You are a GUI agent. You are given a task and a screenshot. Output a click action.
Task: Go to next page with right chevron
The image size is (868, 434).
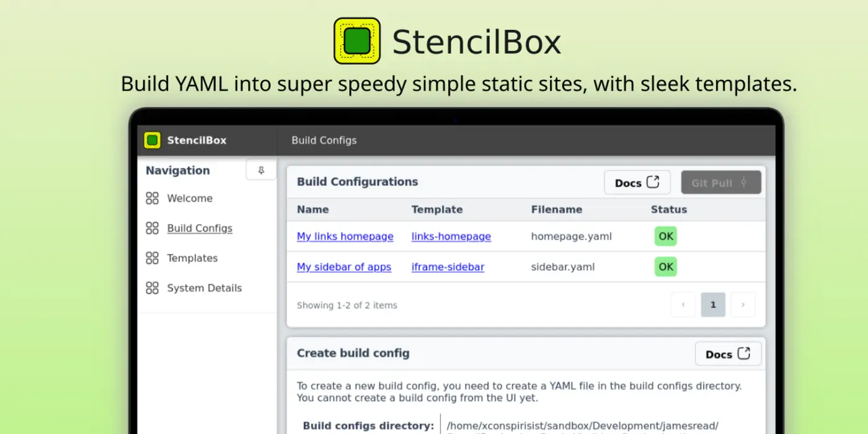[x=743, y=304]
